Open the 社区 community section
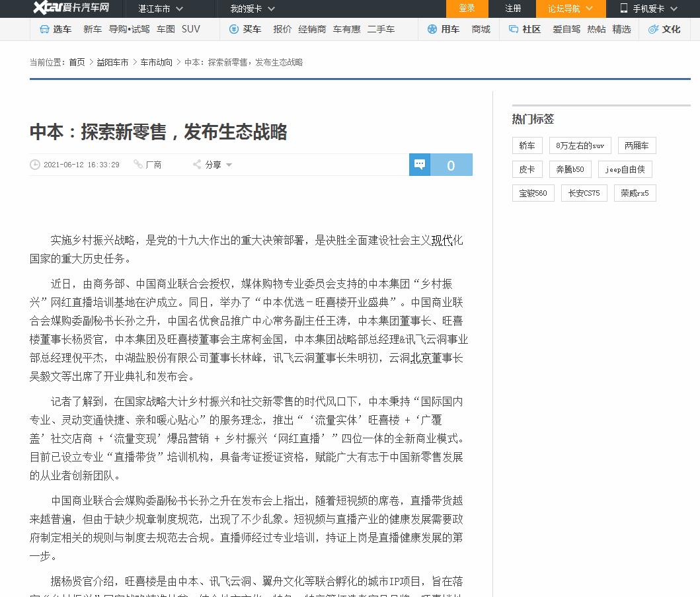 (x=531, y=30)
